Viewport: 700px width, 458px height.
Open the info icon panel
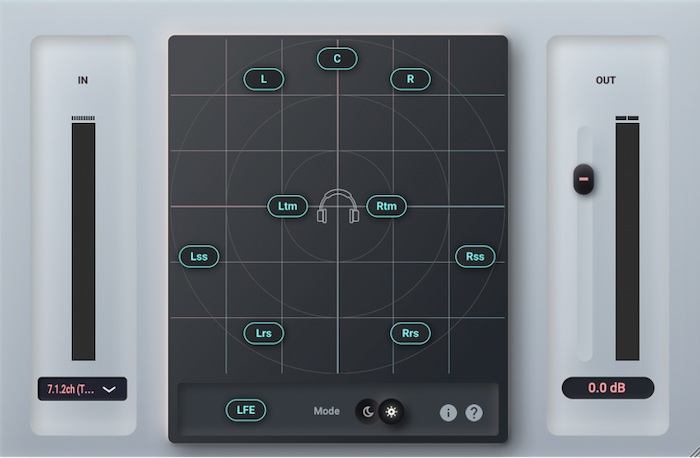click(449, 412)
